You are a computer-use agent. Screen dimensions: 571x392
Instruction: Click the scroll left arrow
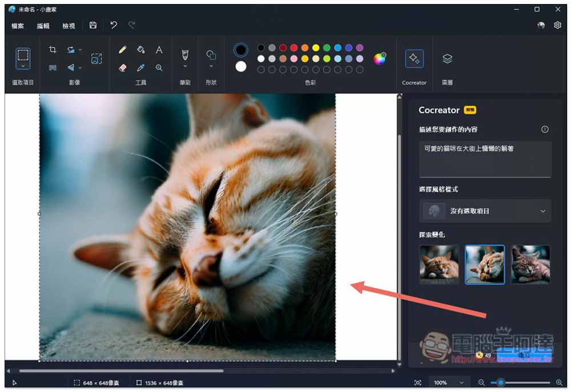point(9,371)
